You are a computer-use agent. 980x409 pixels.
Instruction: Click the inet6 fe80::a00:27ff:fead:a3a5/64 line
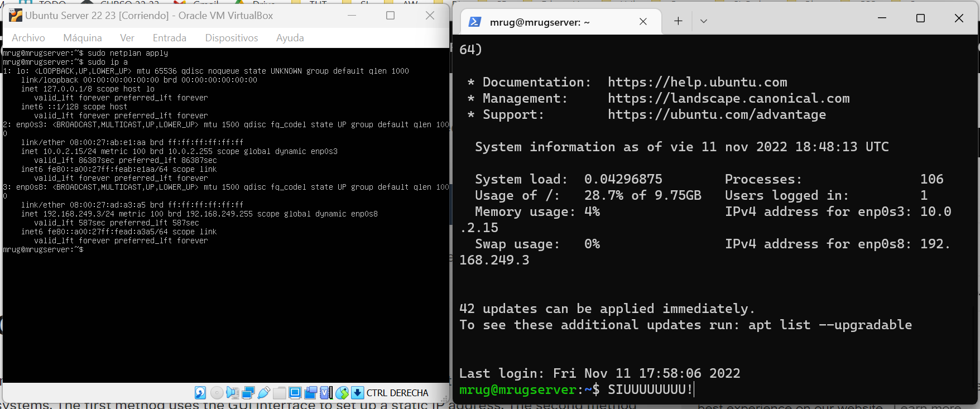[119, 232]
